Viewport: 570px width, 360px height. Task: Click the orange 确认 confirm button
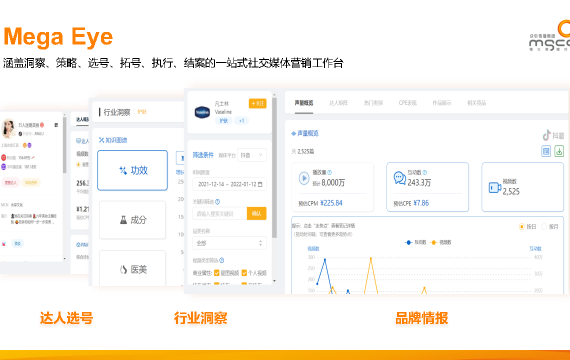tap(257, 213)
